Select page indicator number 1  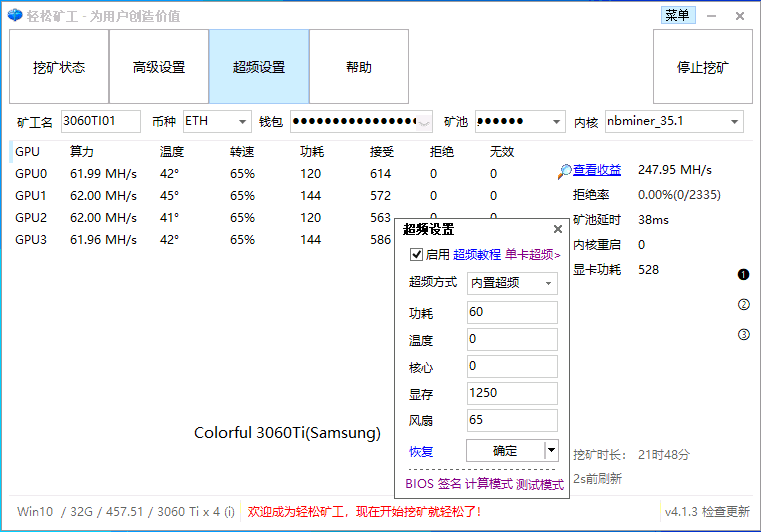point(743,274)
